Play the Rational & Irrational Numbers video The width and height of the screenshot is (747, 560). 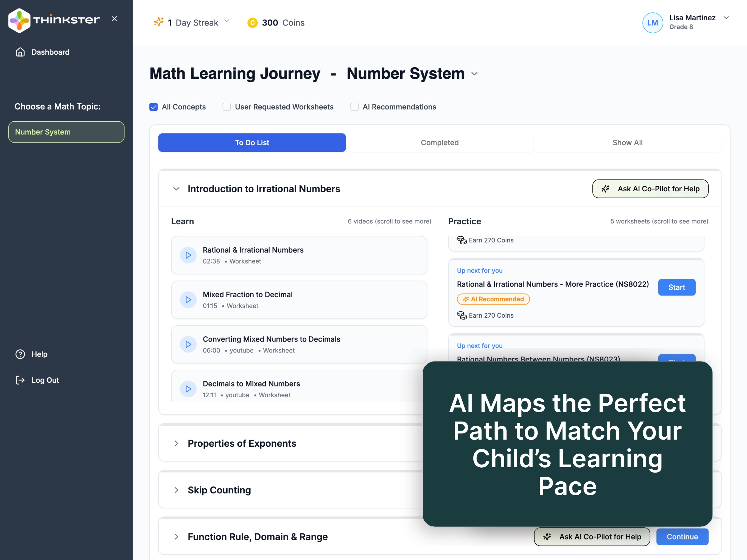[x=188, y=255]
